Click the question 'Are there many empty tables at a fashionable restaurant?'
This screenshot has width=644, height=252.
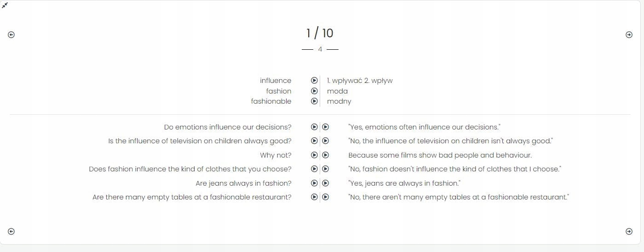192,197
